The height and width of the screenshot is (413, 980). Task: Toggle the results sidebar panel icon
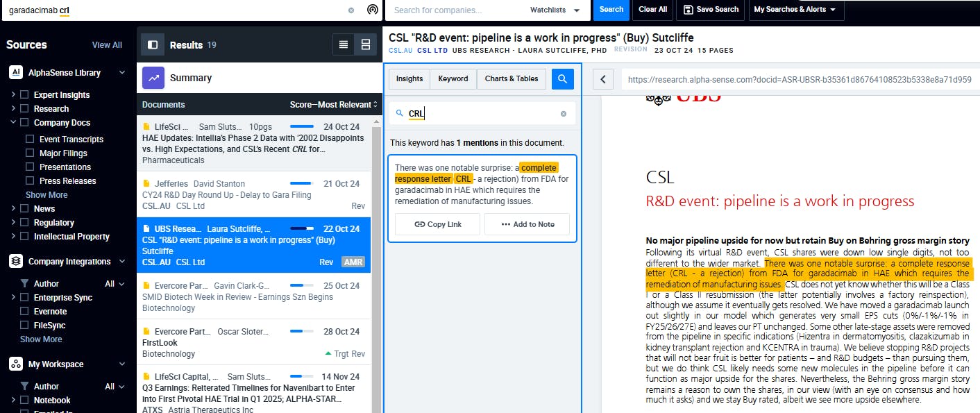(x=153, y=44)
